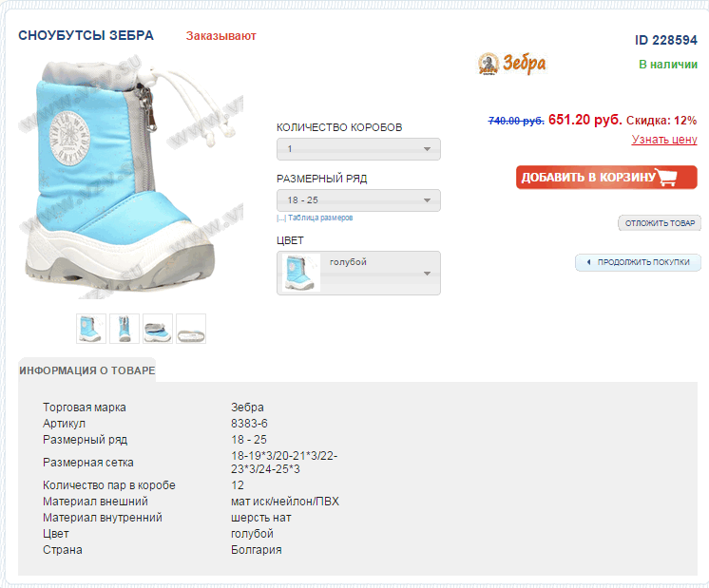Click the Добавить в корзину button
Viewport: 709px width, 588px height.
click(606, 178)
